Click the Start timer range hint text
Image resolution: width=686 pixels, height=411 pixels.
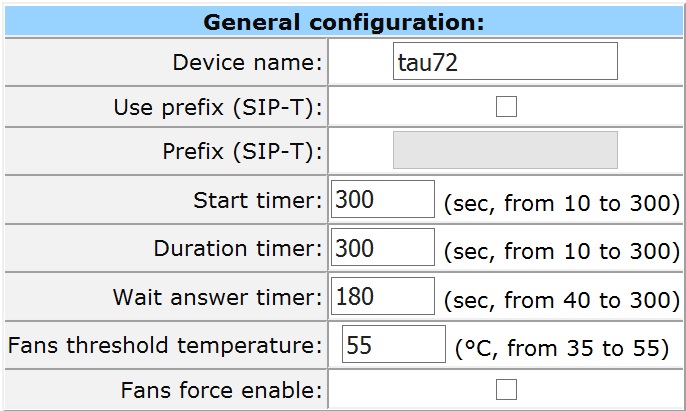[x=562, y=204]
